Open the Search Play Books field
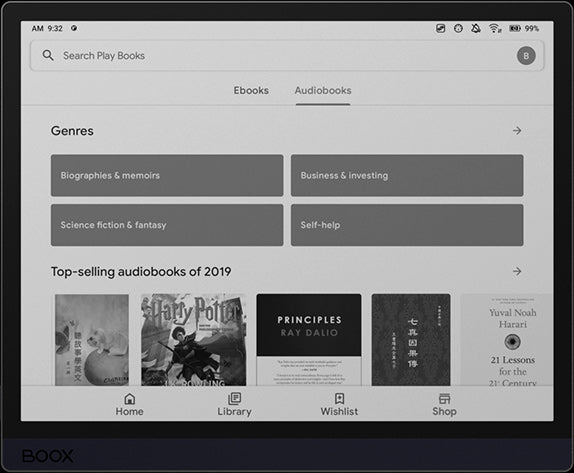Viewport: 574px width, 473px height. pos(287,56)
